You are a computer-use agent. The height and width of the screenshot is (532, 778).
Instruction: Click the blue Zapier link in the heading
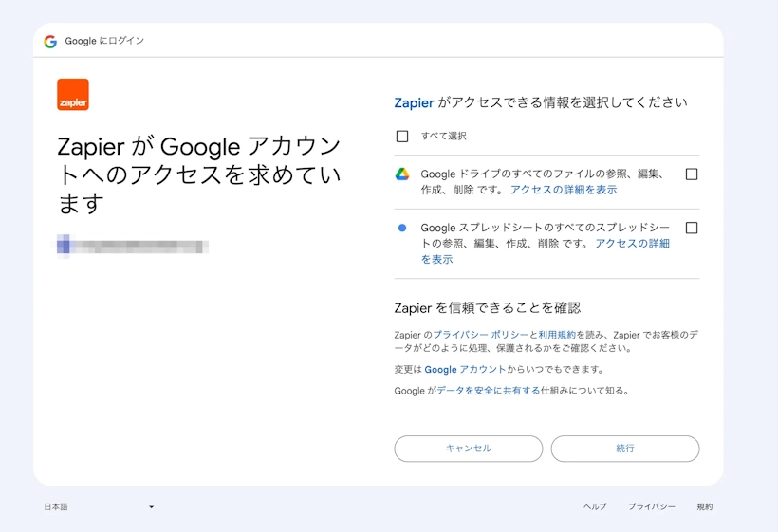(x=414, y=102)
